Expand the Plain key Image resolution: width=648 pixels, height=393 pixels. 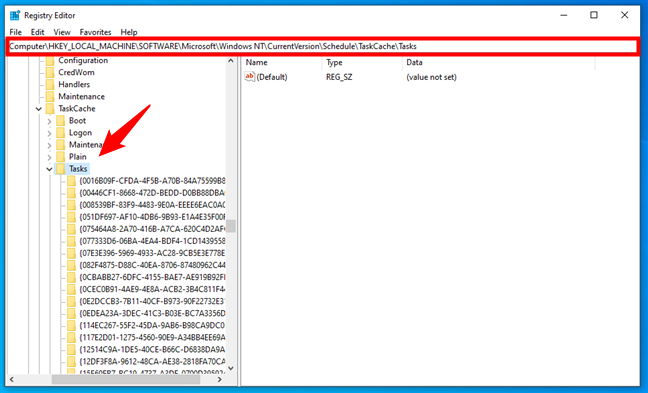click(x=49, y=157)
